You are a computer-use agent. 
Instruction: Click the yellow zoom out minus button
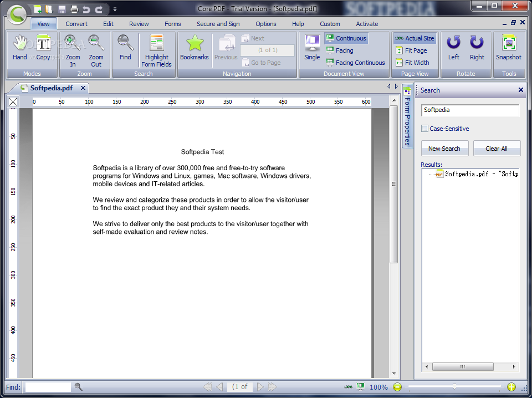(397, 386)
